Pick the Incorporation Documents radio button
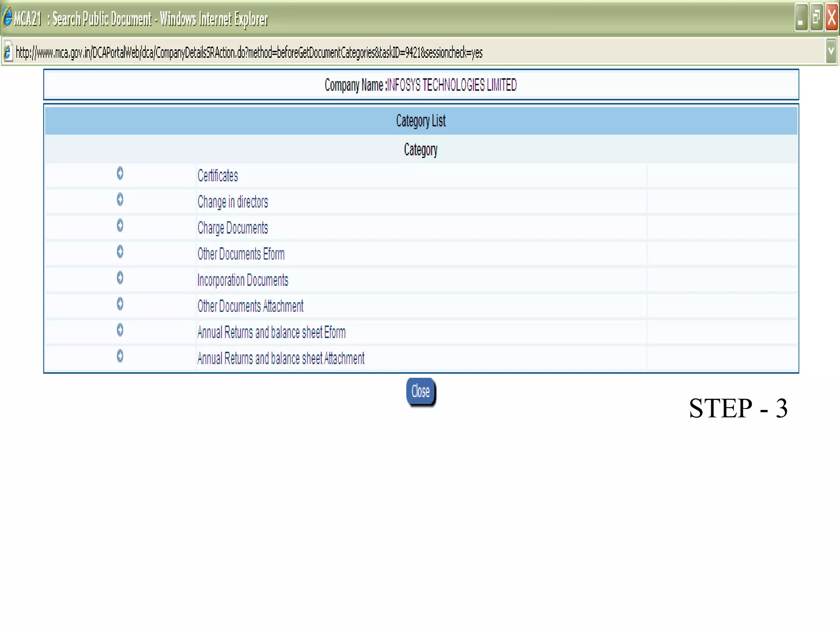840x630 pixels. [x=120, y=278]
